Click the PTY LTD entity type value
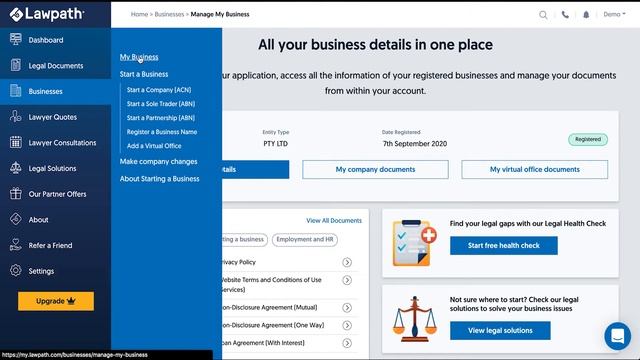This screenshot has height=360, width=640. 276,144
